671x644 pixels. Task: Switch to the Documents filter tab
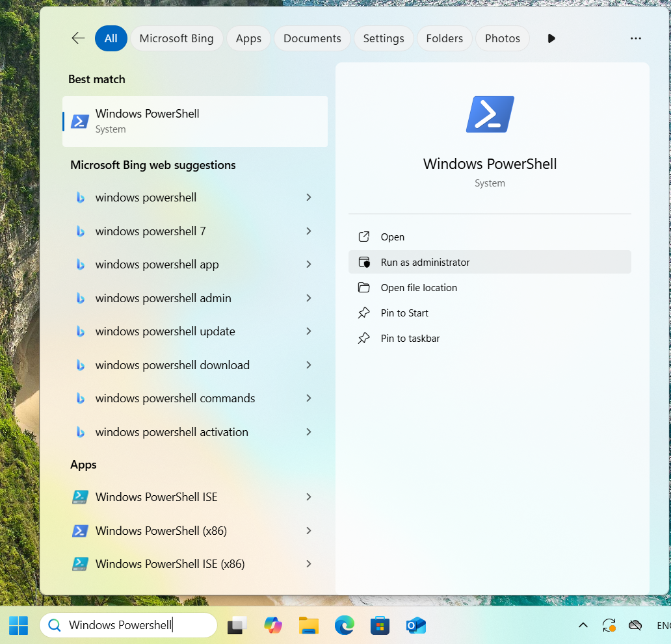coord(312,38)
